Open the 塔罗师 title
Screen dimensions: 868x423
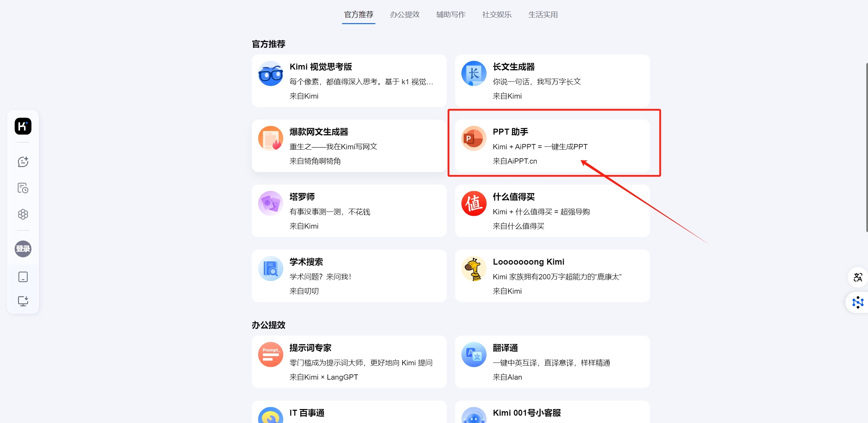point(302,197)
